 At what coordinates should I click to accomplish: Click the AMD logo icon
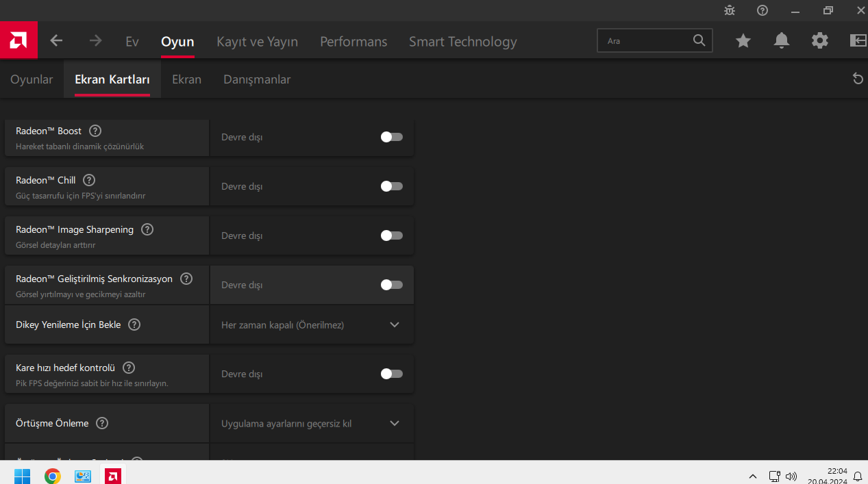(18, 40)
